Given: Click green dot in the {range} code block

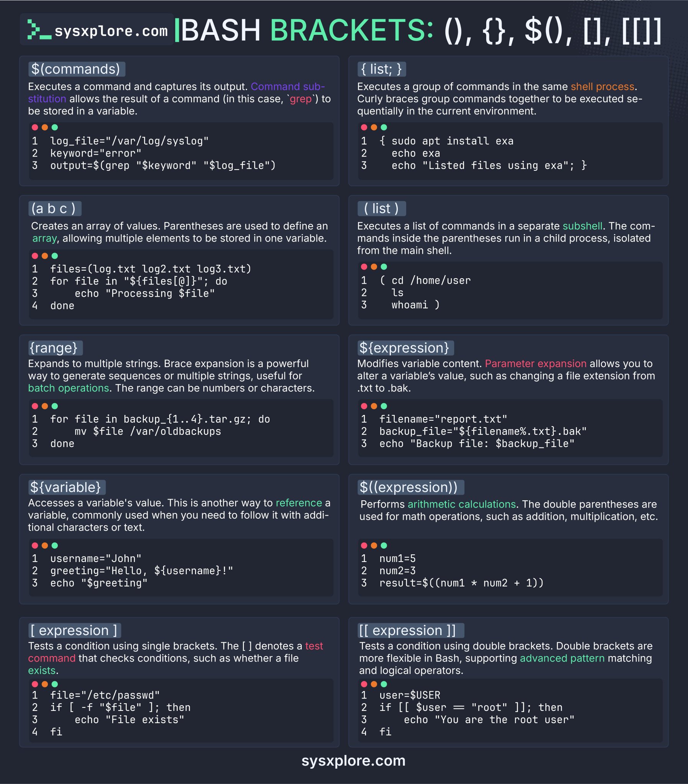Looking at the screenshot, I should point(55,406).
